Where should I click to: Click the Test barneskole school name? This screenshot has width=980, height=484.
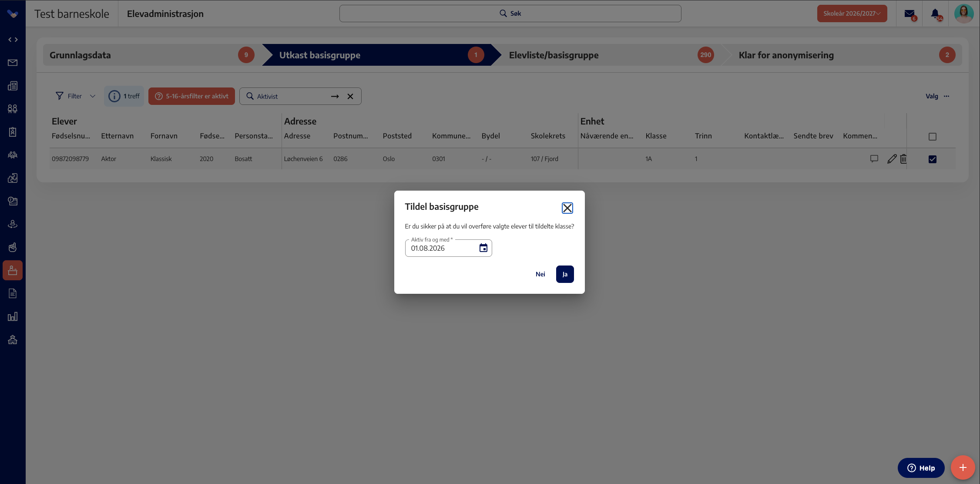click(x=72, y=14)
